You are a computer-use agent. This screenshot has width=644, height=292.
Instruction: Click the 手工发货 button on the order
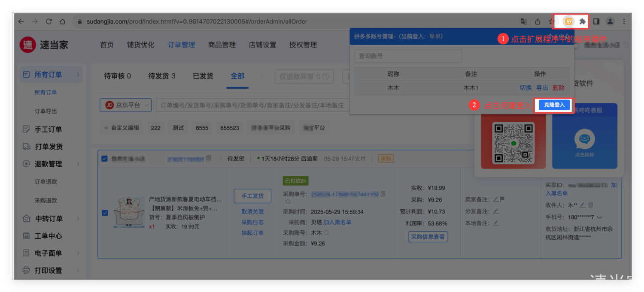252,196
